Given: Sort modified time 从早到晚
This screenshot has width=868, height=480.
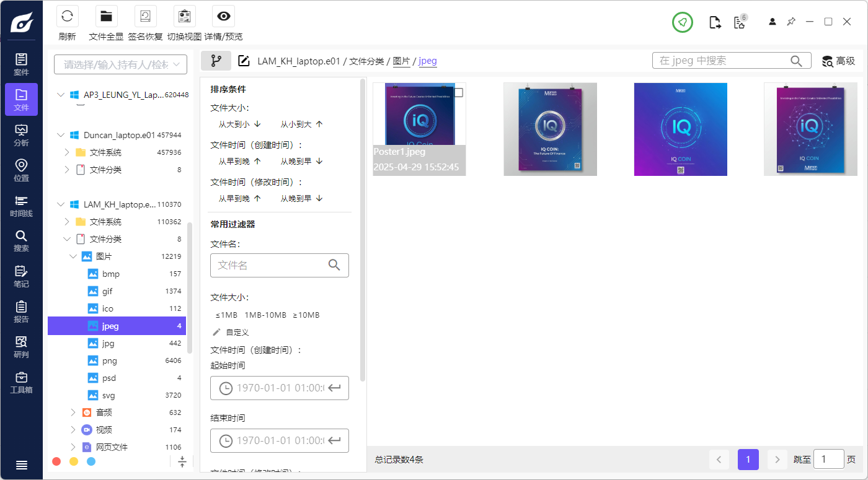Looking at the screenshot, I should [x=239, y=198].
